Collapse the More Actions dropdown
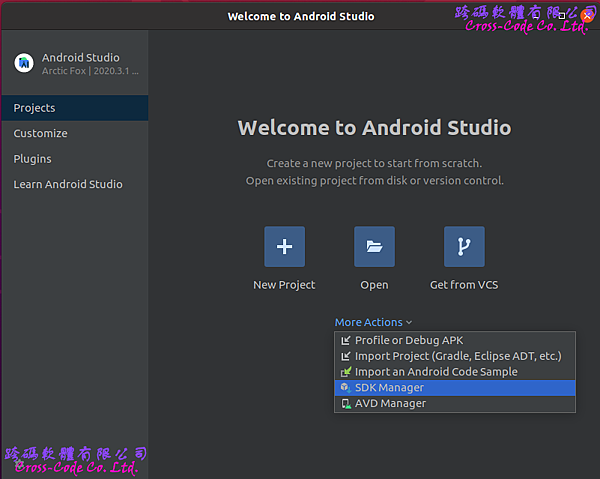The height and width of the screenshot is (479, 600). (x=373, y=322)
